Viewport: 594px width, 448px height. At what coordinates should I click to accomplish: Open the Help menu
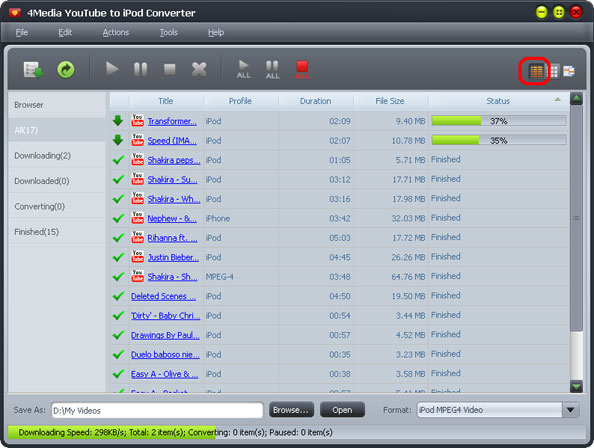(x=216, y=33)
